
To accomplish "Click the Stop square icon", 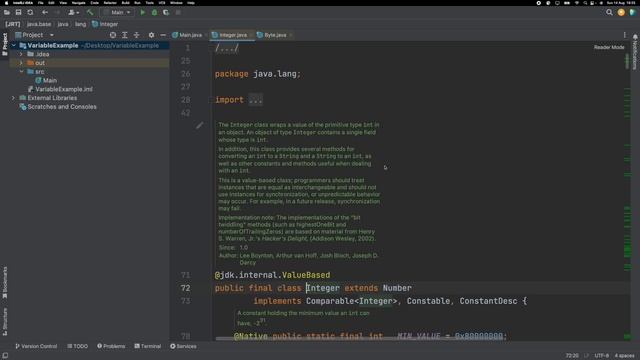I will pos(178,13).
